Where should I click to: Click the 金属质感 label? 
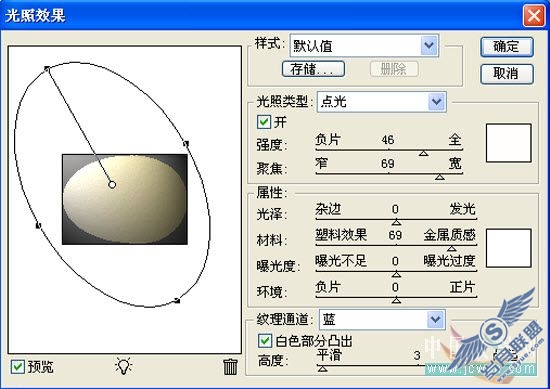point(450,235)
